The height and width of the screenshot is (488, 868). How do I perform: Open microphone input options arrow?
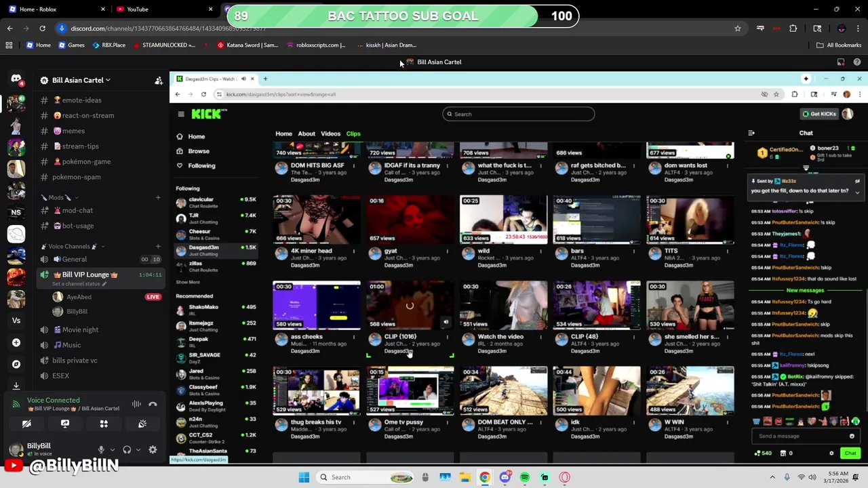(x=112, y=449)
